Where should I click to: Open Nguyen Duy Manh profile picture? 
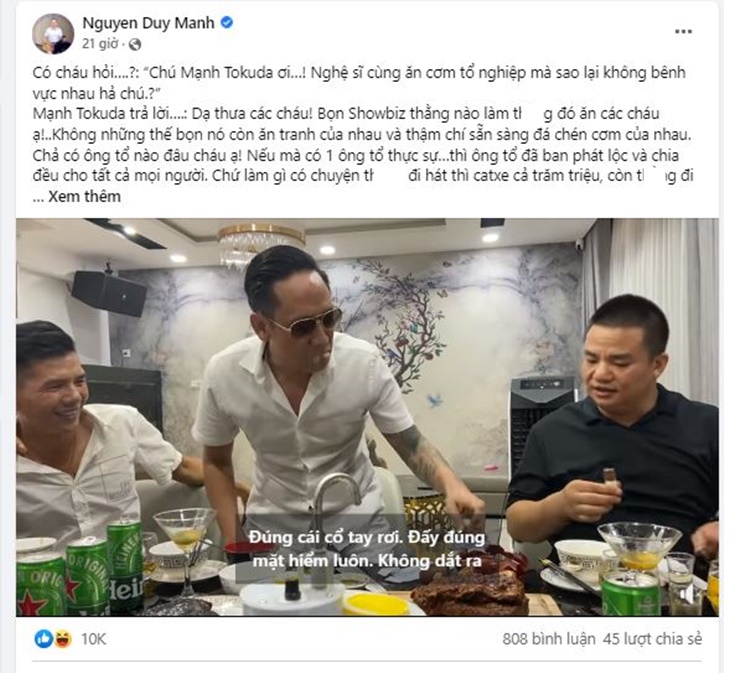(x=53, y=33)
